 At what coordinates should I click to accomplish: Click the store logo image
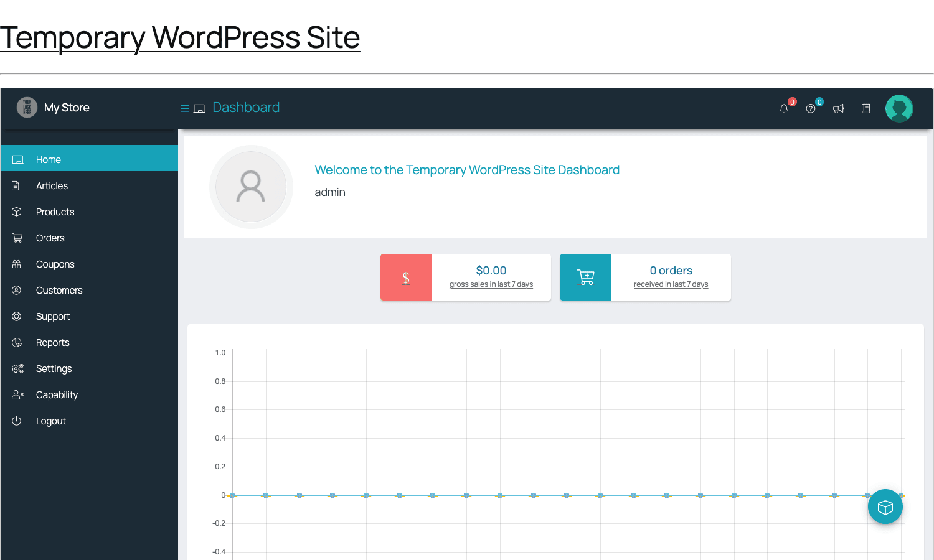(27, 108)
